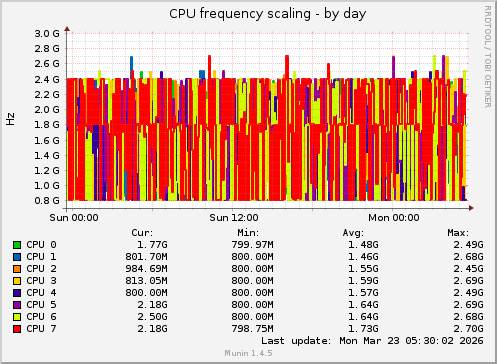Click the graph title 'CPU frequency scaling - by day'

click(268, 14)
